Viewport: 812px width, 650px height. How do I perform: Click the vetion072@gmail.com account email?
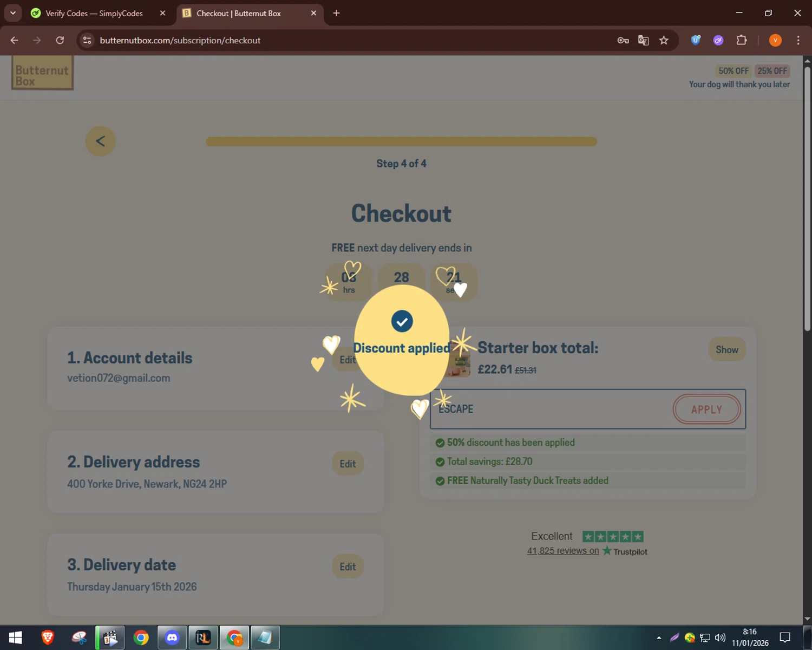point(119,378)
